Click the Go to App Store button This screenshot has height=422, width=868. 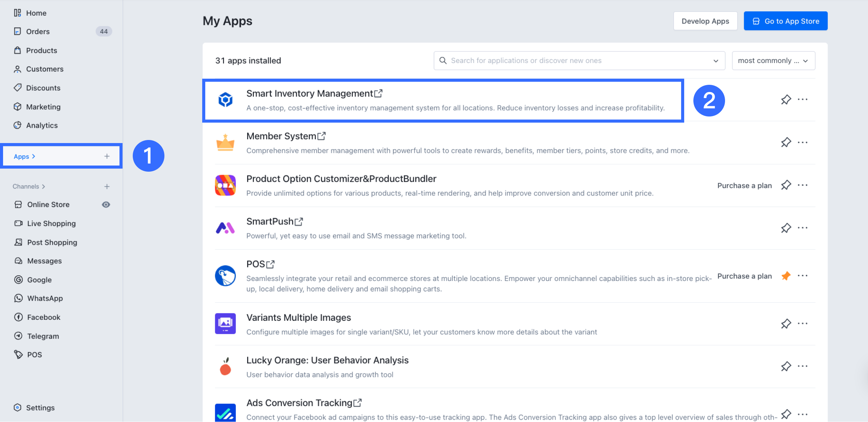(x=785, y=21)
